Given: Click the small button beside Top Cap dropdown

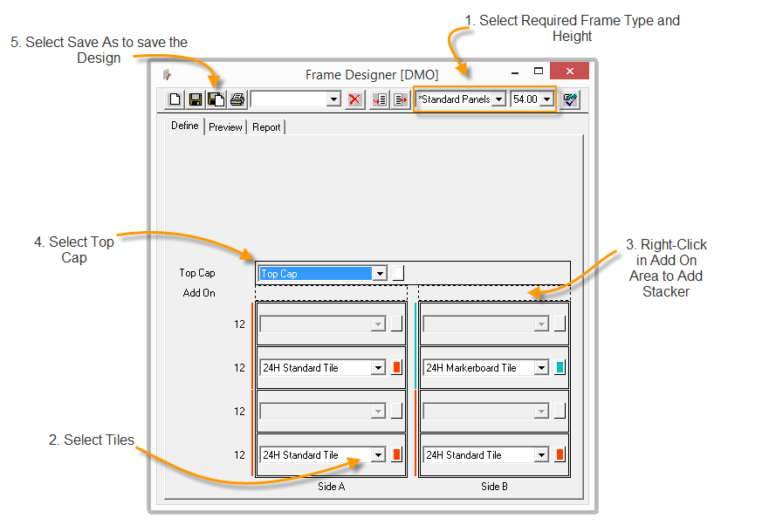Looking at the screenshot, I should coord(398,273).
